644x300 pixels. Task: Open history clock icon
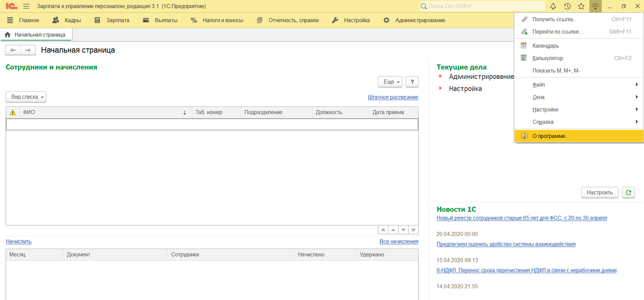(567, 6)
